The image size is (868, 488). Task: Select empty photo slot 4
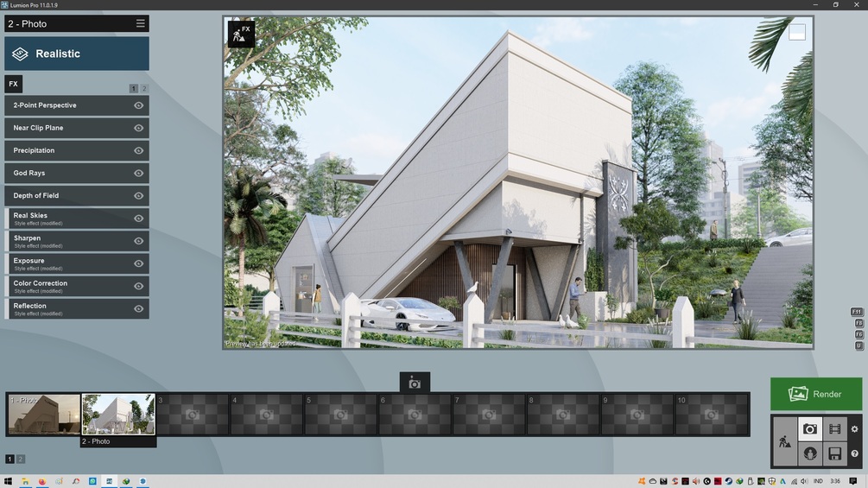coord(266,415)
